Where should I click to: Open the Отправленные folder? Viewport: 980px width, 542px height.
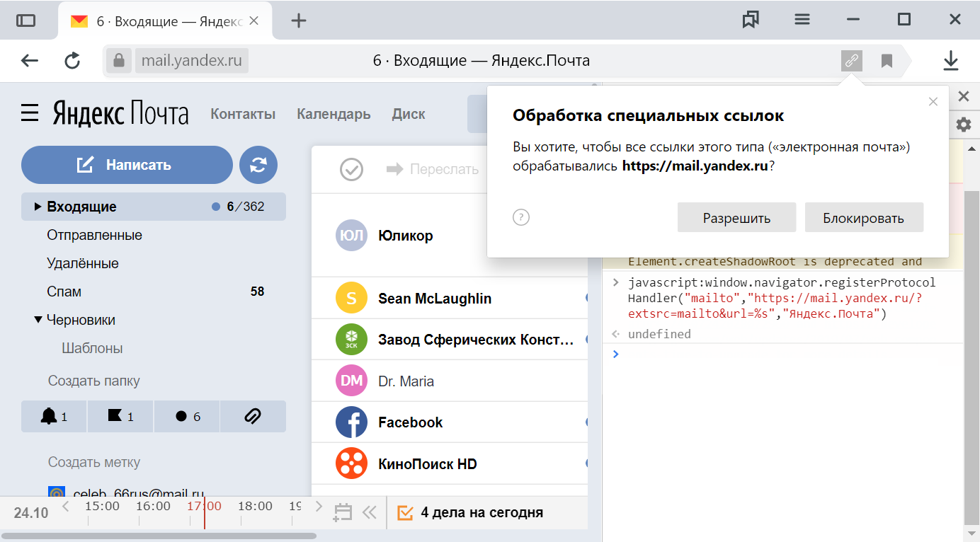tap(94, 235)
